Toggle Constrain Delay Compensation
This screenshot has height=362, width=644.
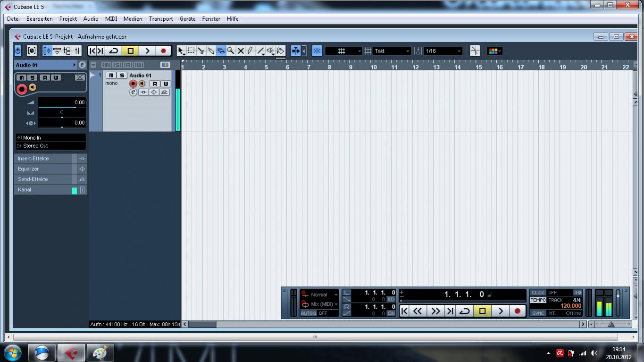32,51
